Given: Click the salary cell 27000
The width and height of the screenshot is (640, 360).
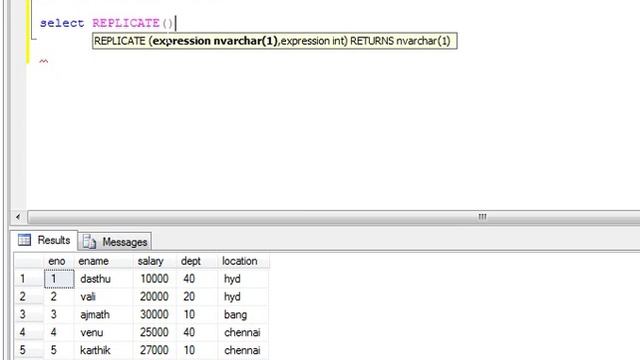Looking at the screenshot, I should [x=155, y=350].
